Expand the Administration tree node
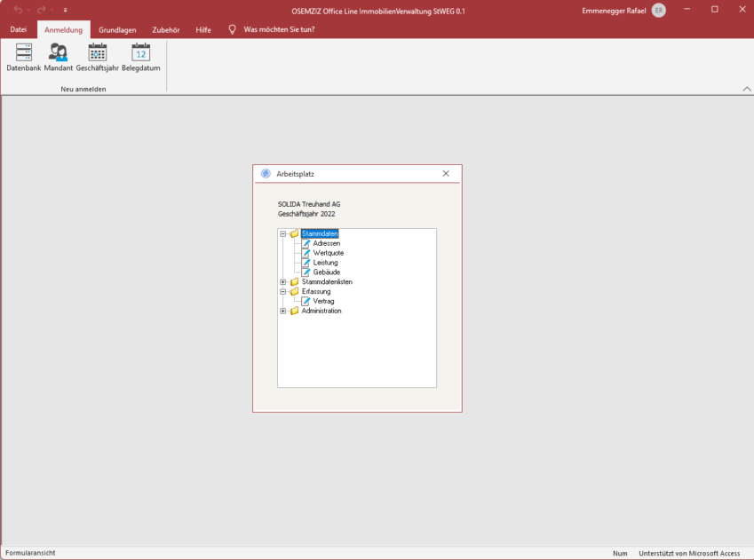Image resolution: width=754 pixels, height=560 pixels. click(x=282, y=311)
